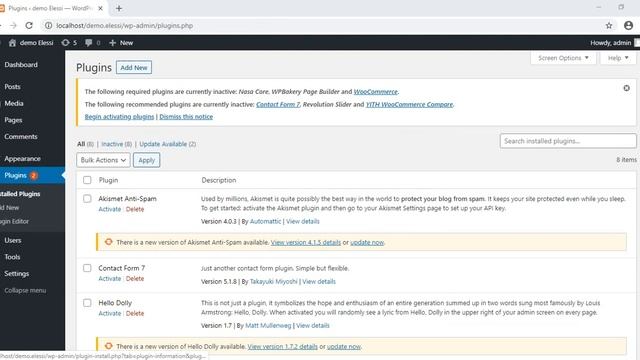Click the Search installed plugins field

pyautogui.click(x=568, y=141)
